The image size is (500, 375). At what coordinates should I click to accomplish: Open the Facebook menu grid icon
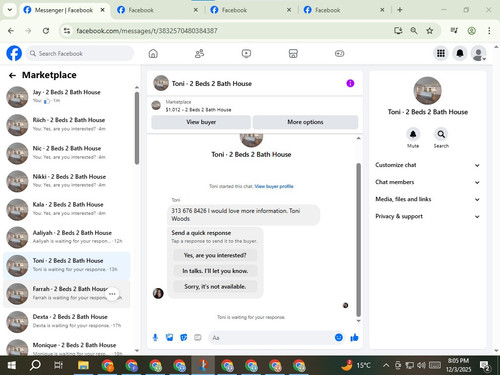click(441, 53)
